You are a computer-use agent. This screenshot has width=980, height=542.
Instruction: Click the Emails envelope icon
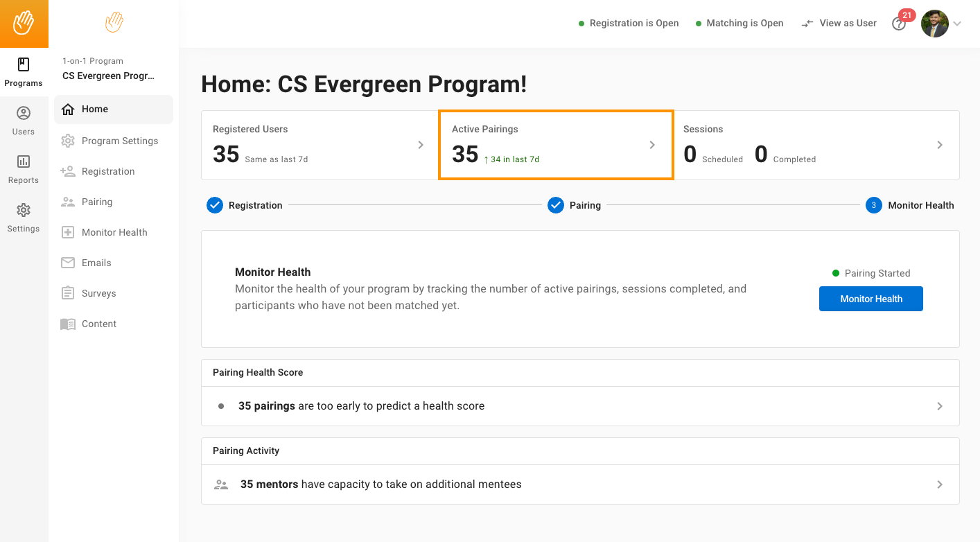pos(68,263)
